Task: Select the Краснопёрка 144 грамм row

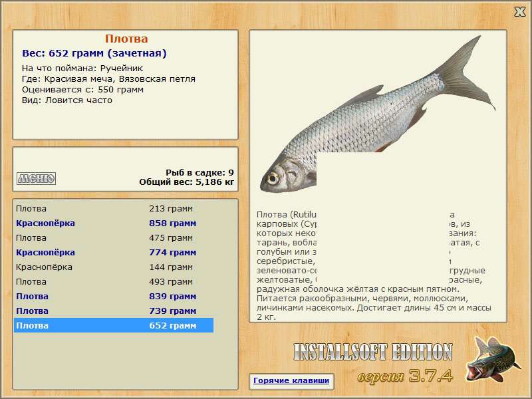Action: [x=114, y=267]
